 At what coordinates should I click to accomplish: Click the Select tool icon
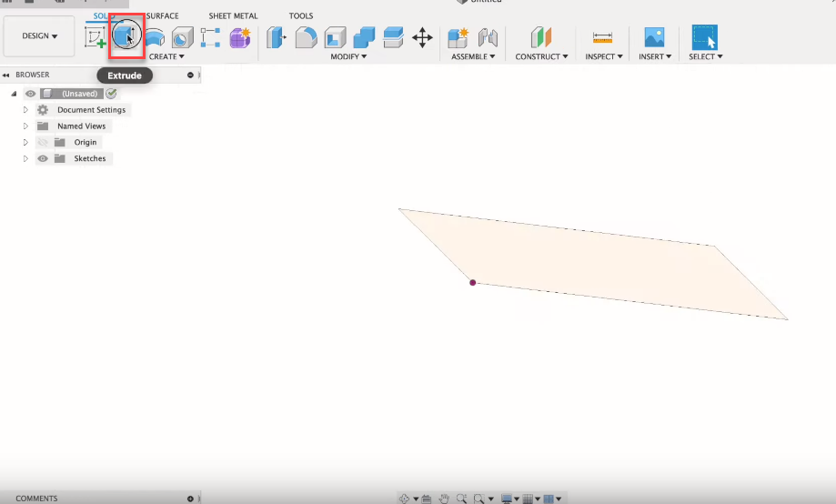704,37
